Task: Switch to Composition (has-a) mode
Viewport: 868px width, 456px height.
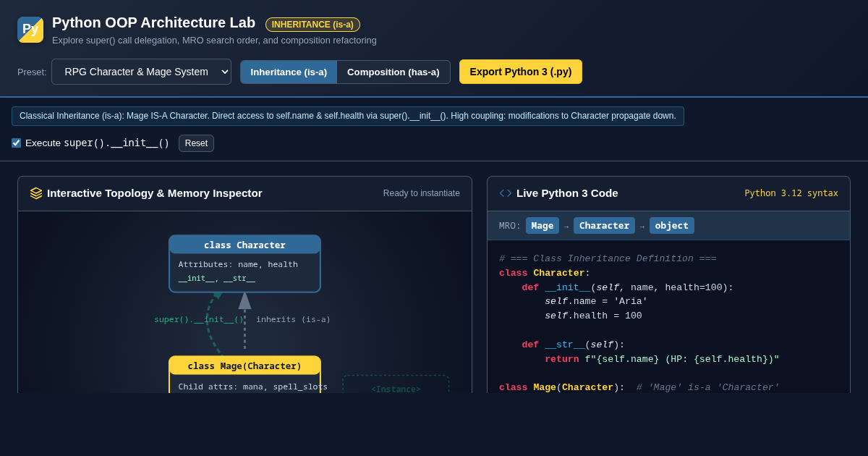Action: pyautogui.click(x=393, y=72)
